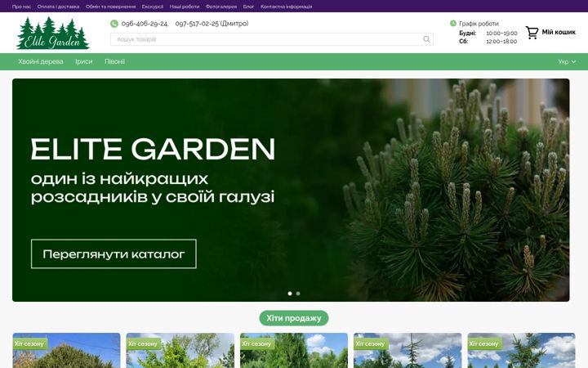
Task: Click the ELITE GARDEN banner heading
Action: coord(153,150)
